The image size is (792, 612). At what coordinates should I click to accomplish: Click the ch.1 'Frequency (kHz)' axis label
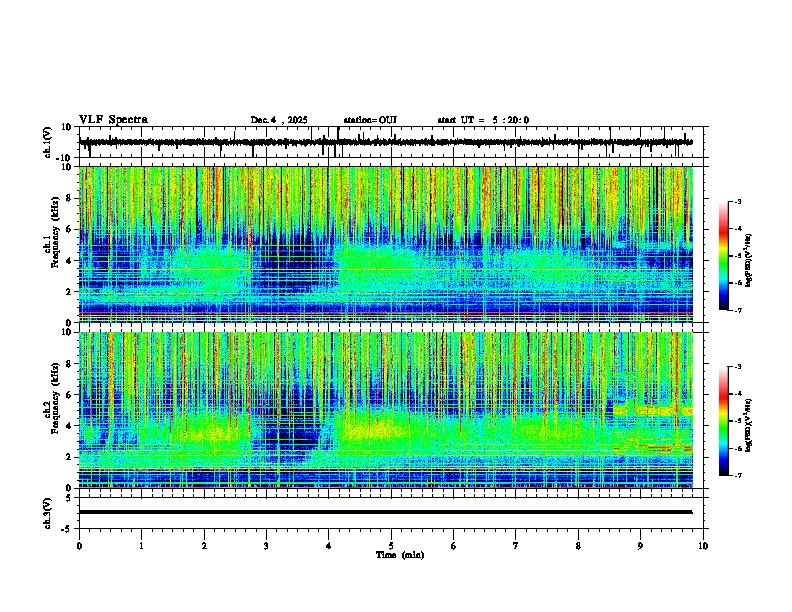coord(55,232)
